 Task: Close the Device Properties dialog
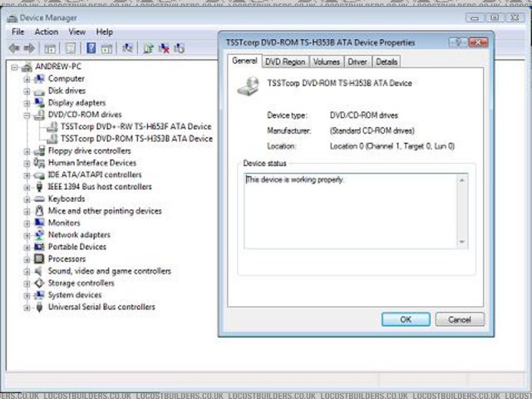[x=479, y=42]
